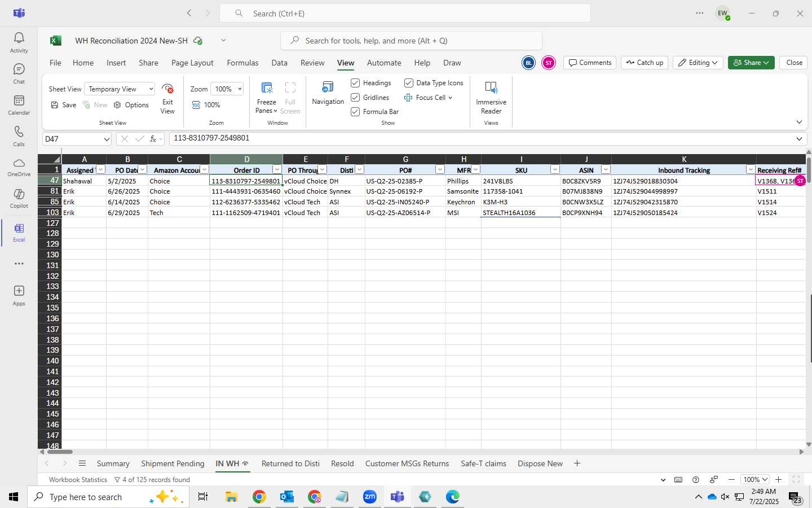Viewport: 812px width, 508px height.
Task: Toggle Gridlines checkbox
Action: click(355, 98)
